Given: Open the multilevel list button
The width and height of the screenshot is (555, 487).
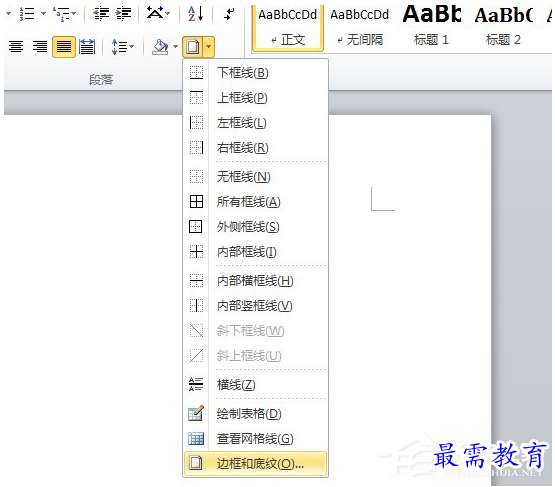Looking at the screenshot, I should [61, 14].
